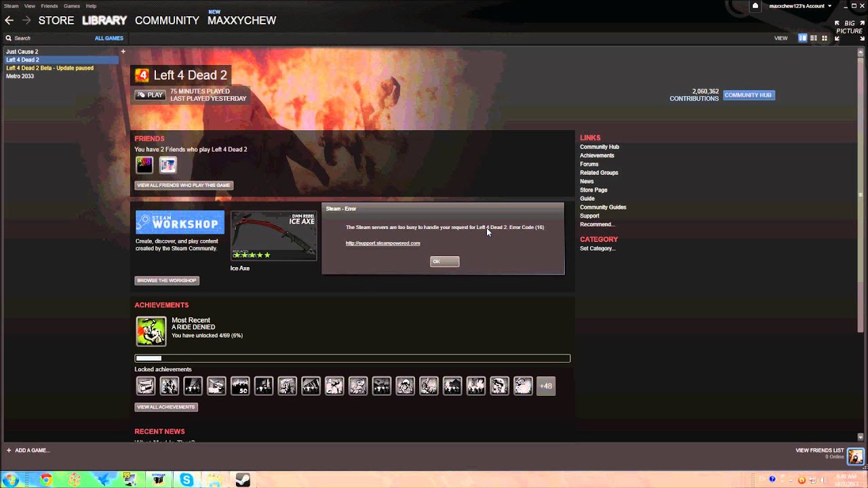
Task: Click the Left 4 Dead 2 game icon
Action: coord(142,75)
